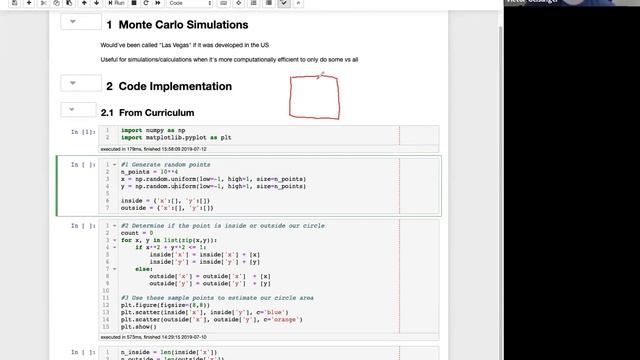Click the 'x = np.random.uniform' code line
This screenshot has height=360, width=640.
tap(213, 179)
